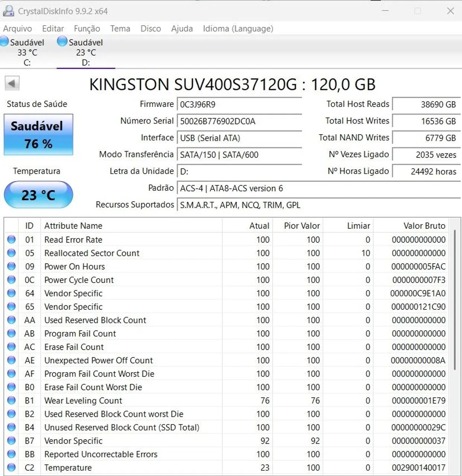The height and width of the screenshot is (476, 462).
Task: Click status orb of Power On Hours row
Action: tap(12, 266)
